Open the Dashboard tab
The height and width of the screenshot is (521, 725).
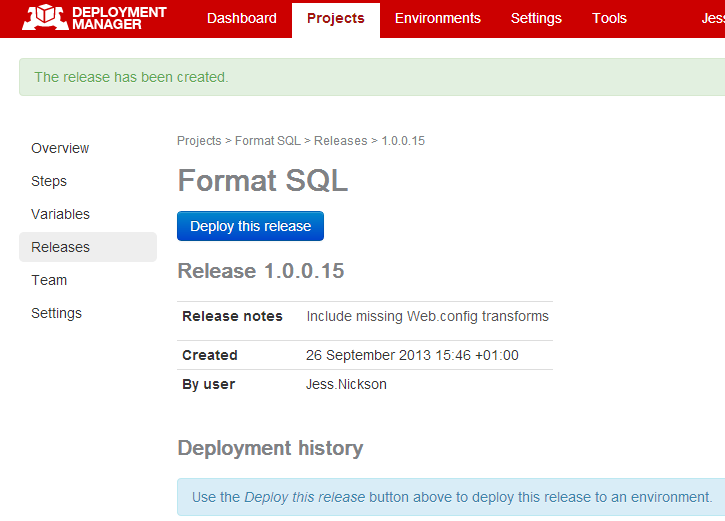(x=241, y=18)
